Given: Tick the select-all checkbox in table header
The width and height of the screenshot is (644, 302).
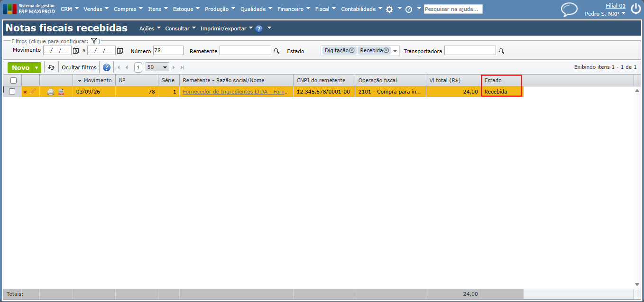Looking at the screenshot, I should pos(13,80).
